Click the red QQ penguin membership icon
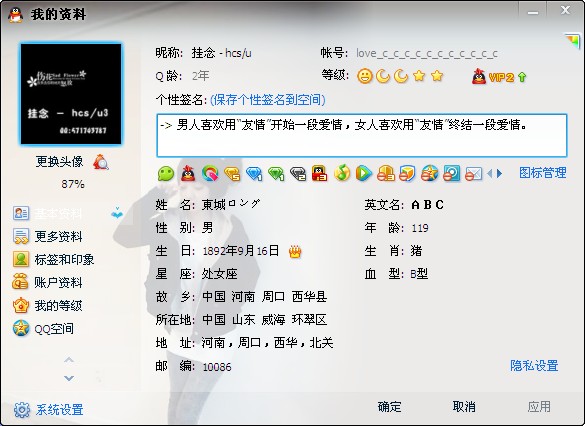 [x=188, y=173]
